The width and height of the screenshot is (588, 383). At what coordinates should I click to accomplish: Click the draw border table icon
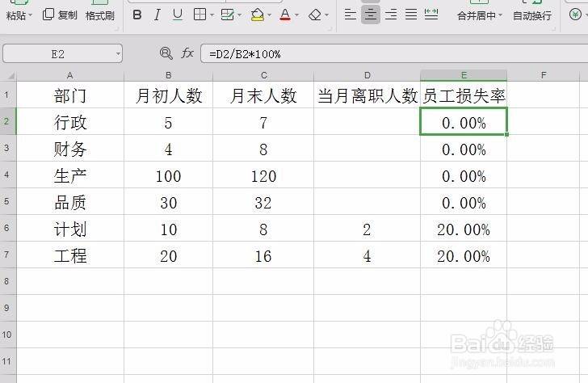click(x=227, y=15)
